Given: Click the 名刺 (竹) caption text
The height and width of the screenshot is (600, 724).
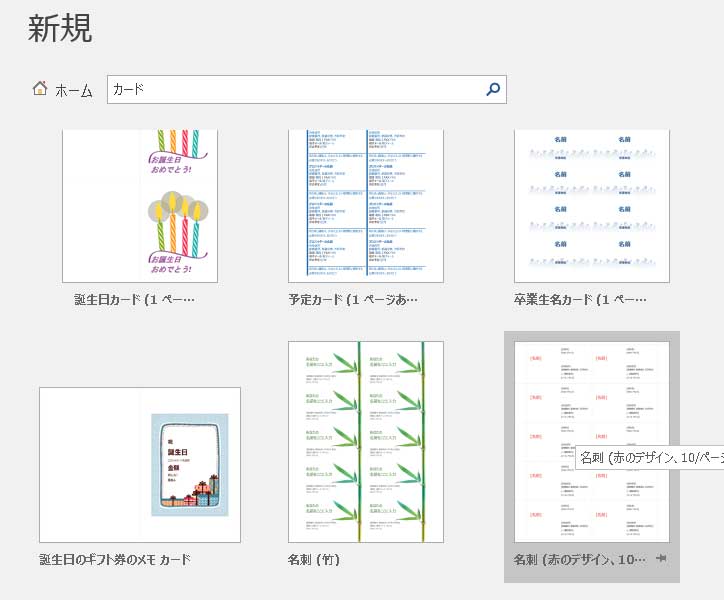Looking at the screenshot, I should (313, 559).
